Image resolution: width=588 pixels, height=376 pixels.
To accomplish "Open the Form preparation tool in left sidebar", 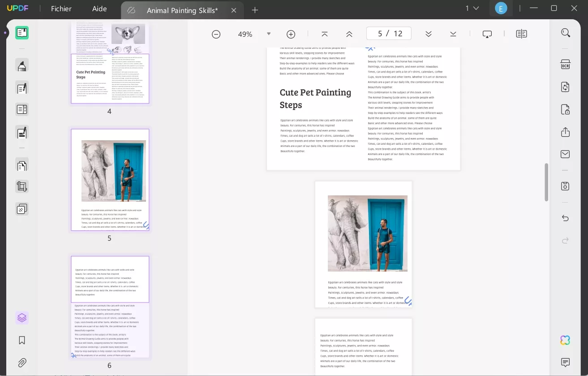I will click(22, 109).
